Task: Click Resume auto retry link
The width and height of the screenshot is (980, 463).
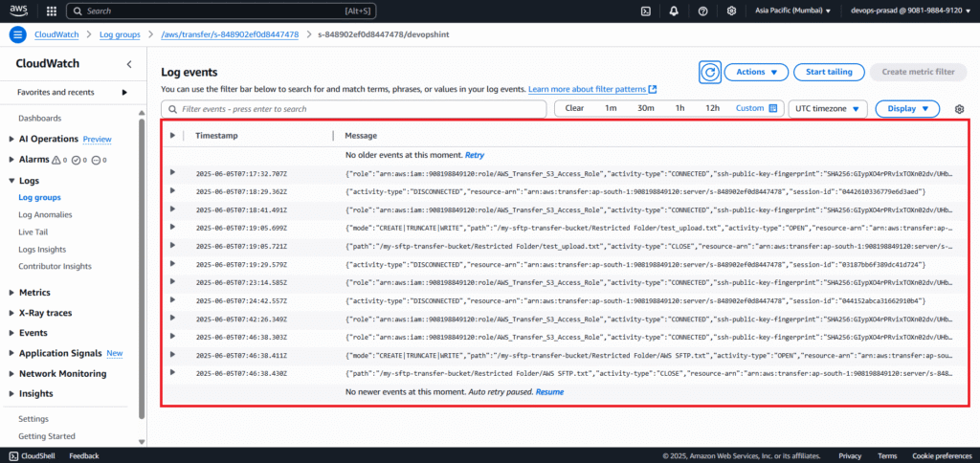Action: (549, 392)
